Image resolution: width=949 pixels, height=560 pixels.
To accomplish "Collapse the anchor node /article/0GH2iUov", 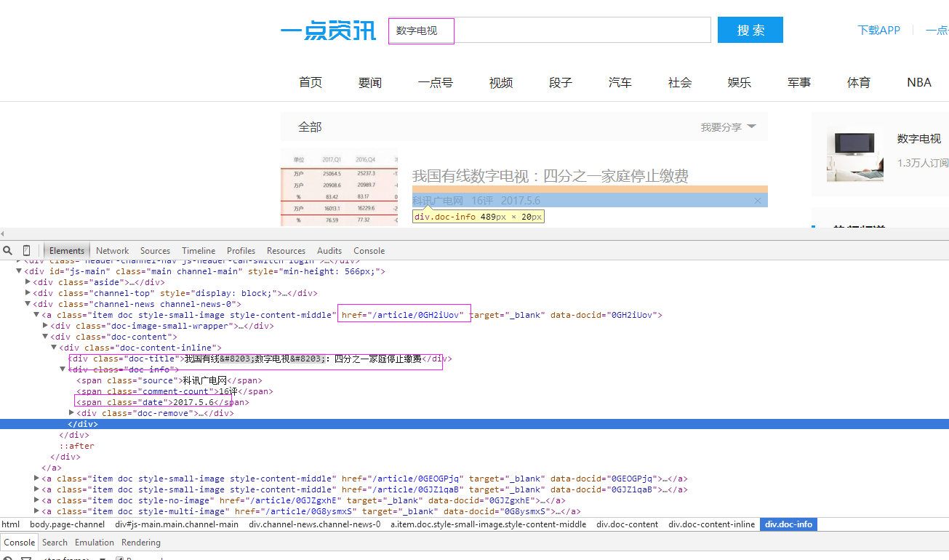I will click(x=37, y=315).
